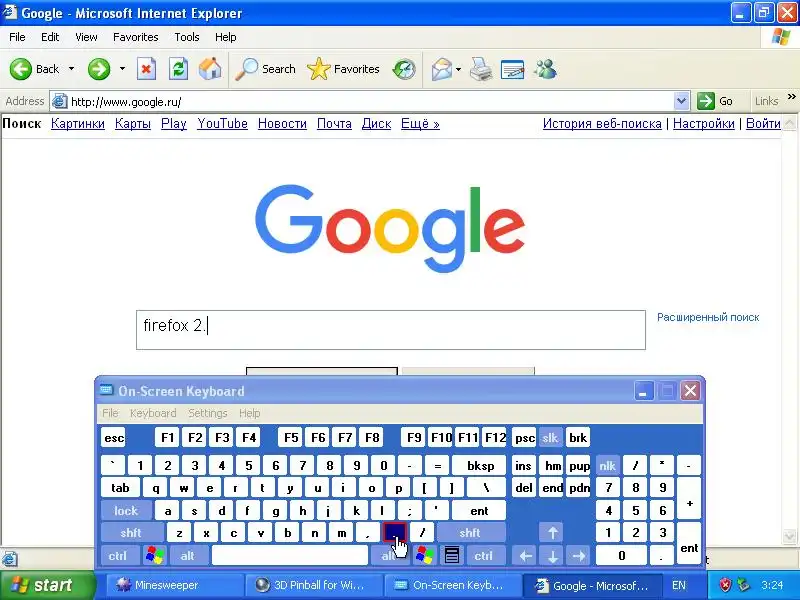The width and height of the screenshot is (800, 600).
Task: Click right Windows logo key on keyboard
Action: pos(424,556)
